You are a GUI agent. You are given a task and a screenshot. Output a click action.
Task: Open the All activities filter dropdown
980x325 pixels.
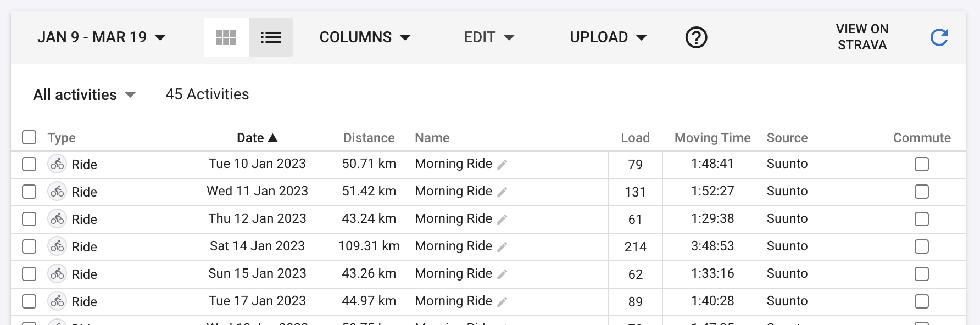(84, 94)
